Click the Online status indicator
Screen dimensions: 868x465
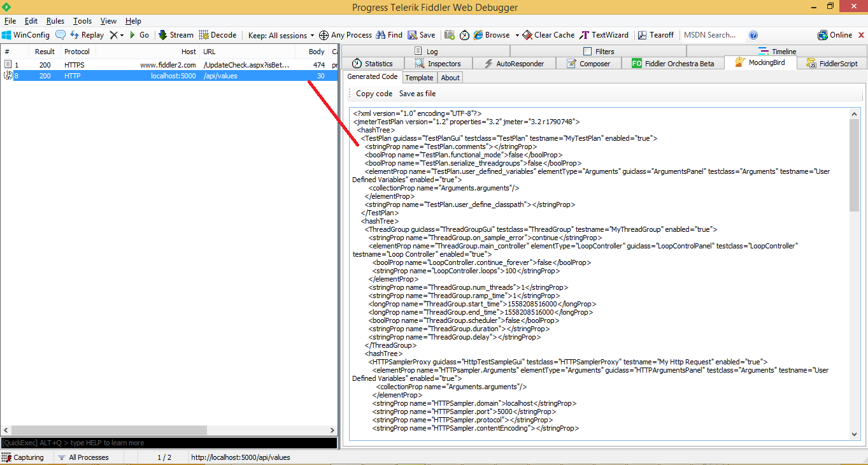835,35
